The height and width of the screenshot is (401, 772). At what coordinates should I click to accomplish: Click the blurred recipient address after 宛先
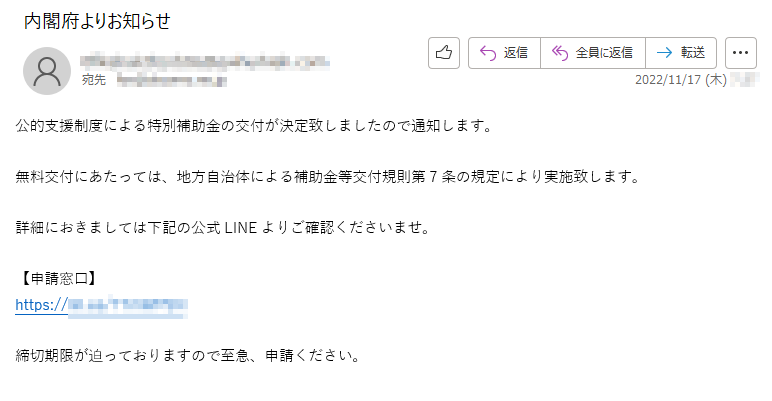click(172, 80)
